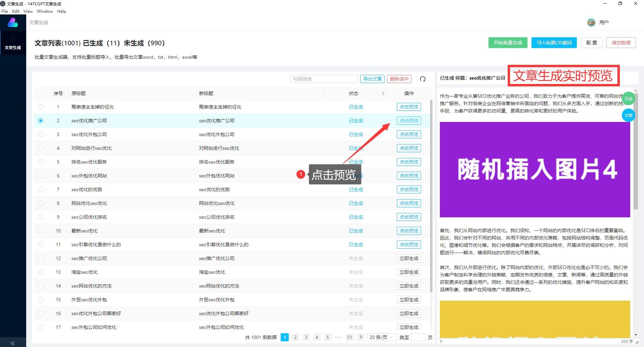Click the sort arrows in 状态 column

click(383, 93)
